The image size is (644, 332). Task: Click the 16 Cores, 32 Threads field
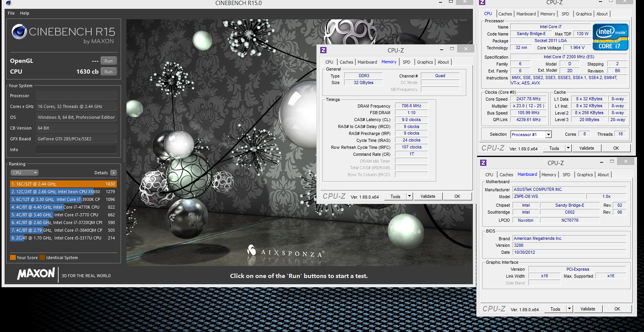click(x=76, y=106)
